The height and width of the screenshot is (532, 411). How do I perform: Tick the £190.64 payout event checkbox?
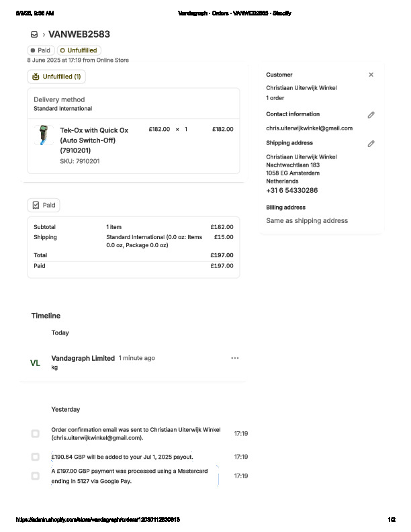36,457
